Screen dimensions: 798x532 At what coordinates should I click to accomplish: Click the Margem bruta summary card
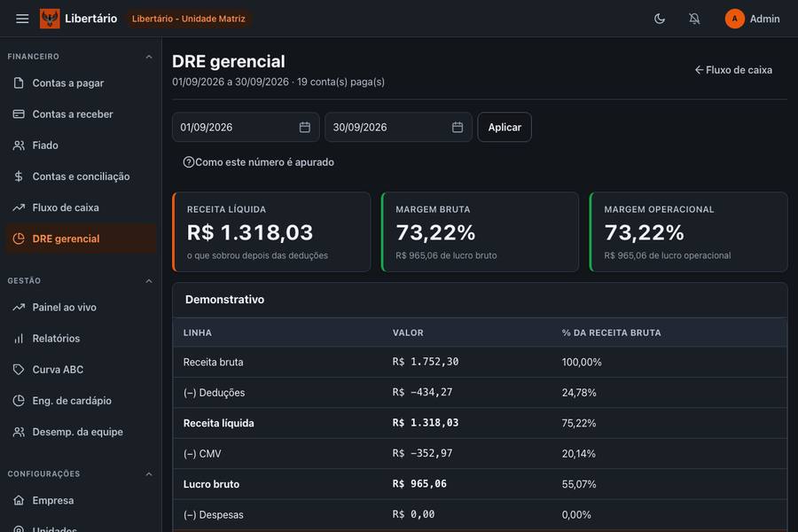[x=480, y=232]
